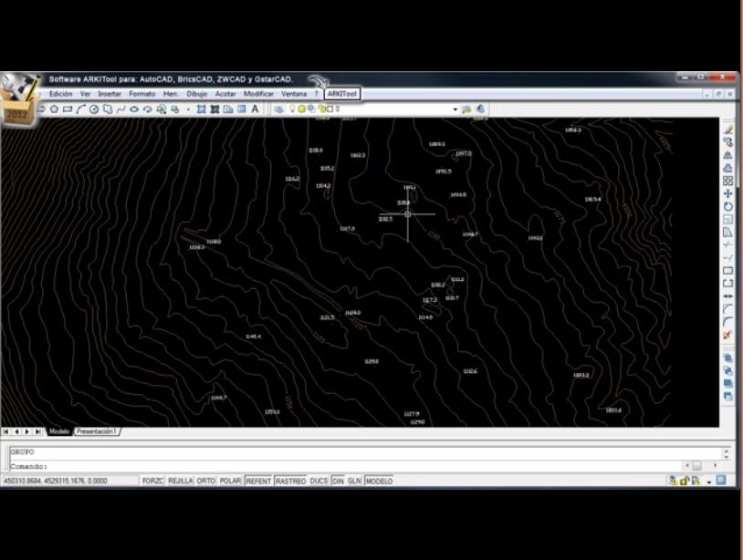Screen dimensions: 743x560
Task: Select the Rectangle draw tool
Action: coord(68,109)
